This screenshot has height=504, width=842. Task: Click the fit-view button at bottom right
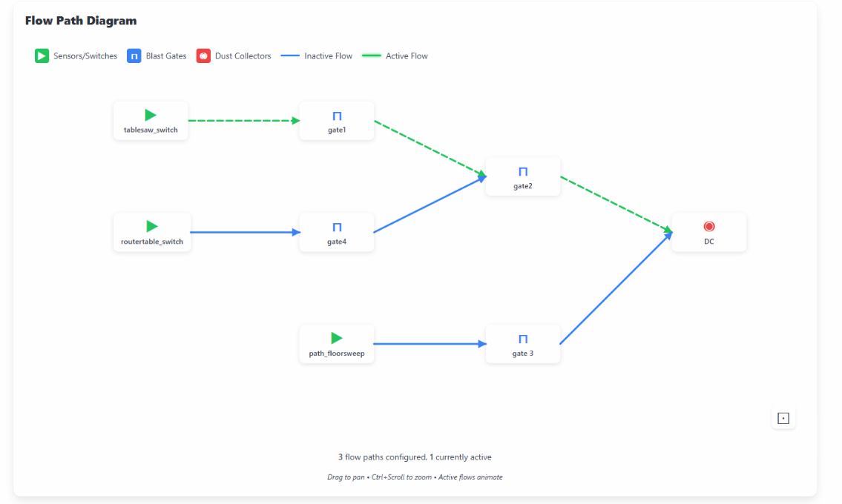point(783,419)
